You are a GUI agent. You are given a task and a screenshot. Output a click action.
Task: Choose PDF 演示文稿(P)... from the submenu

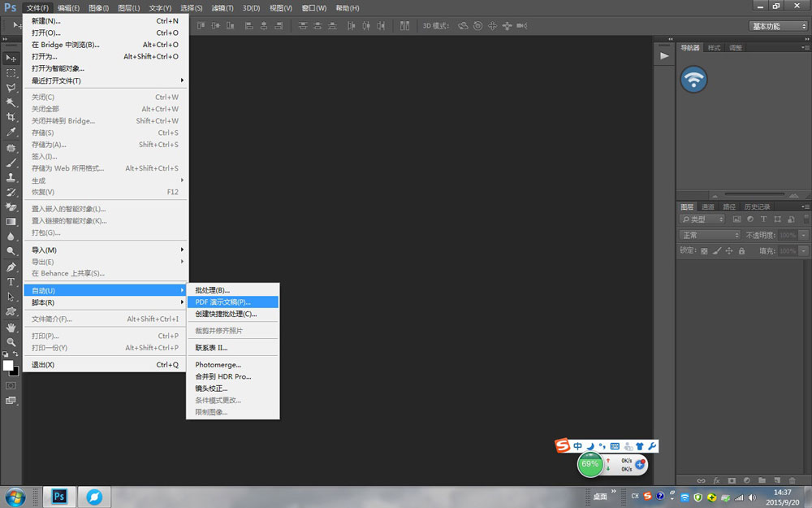[233, 302]
